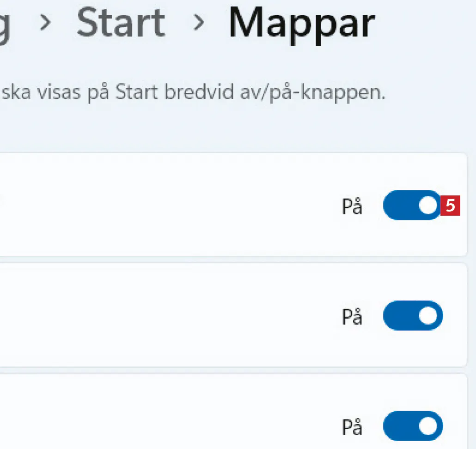Click the Mappar page title
The height and width of the screenshot is (449, 476).
301,23
